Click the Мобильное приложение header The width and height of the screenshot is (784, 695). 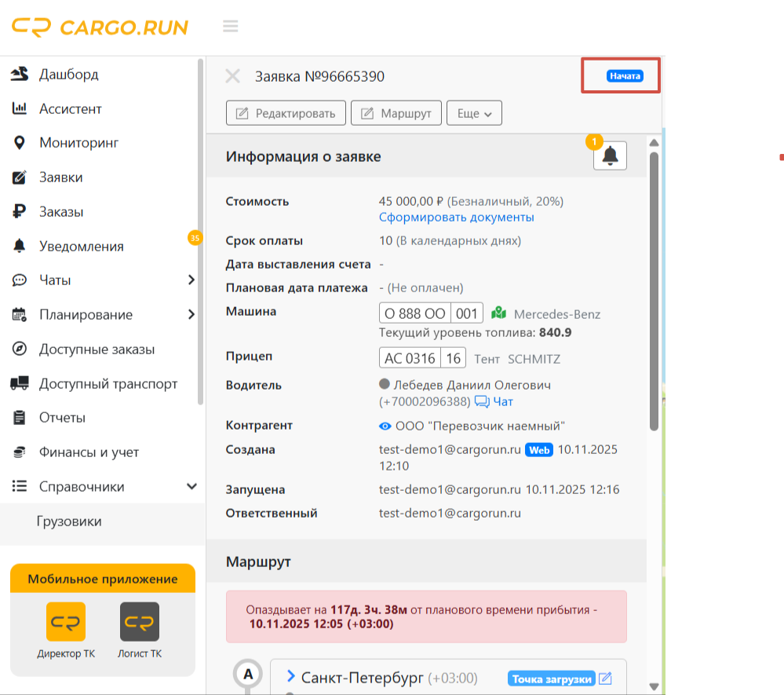tap(103, 579)
